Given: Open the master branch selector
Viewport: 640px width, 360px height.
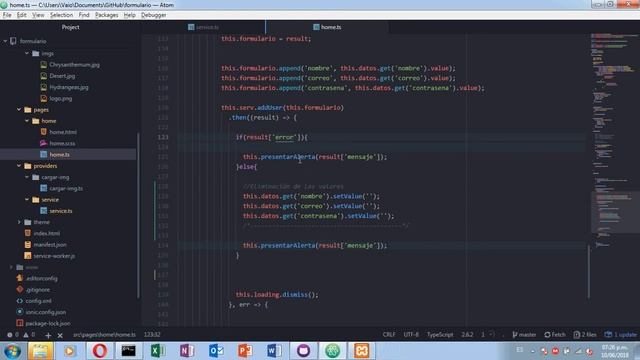Looking at the screenshot, I should point(524,335).
